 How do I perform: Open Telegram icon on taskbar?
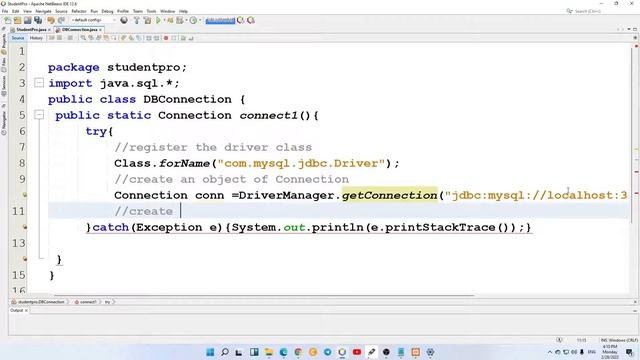[327, 352]
